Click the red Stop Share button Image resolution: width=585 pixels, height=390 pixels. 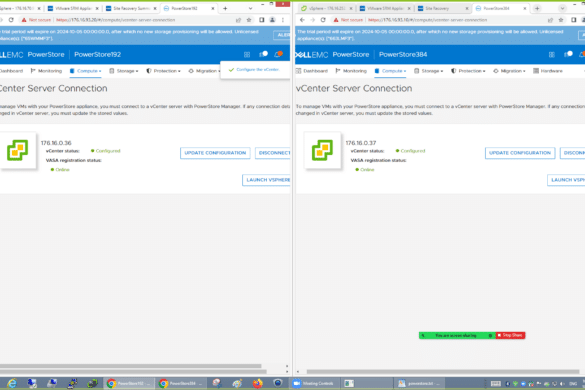[510, 336]
